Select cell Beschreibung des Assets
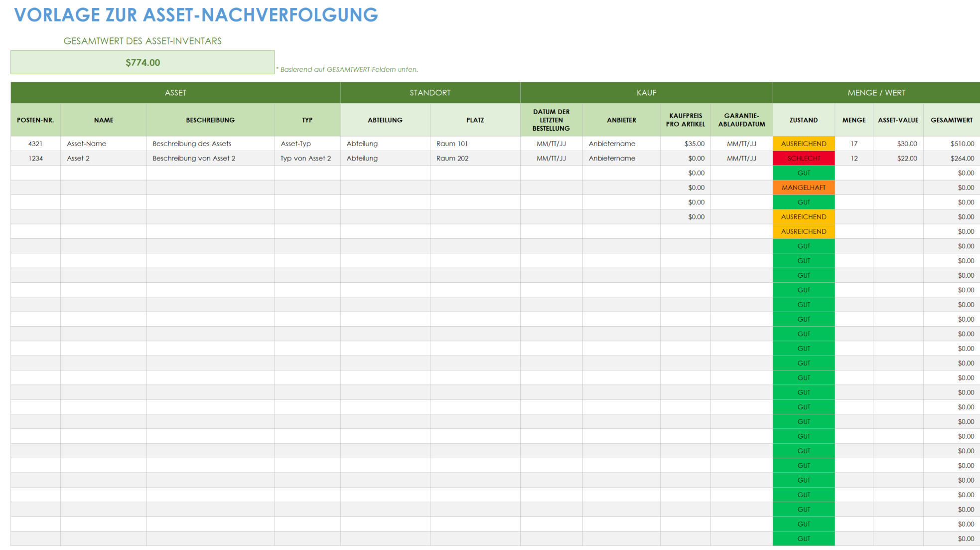The width and height of the screenshot is (980, 550). tap(210, 144)
